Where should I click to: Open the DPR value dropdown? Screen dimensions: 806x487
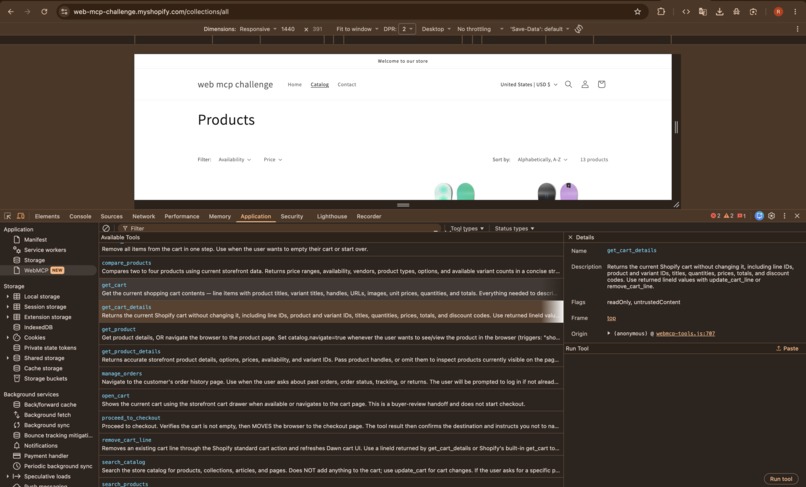click(x=407, y=29)
